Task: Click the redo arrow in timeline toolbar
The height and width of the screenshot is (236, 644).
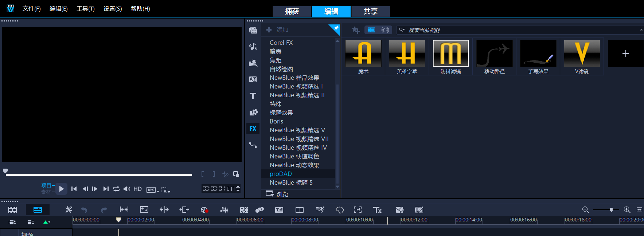Action: click(104, 210)
